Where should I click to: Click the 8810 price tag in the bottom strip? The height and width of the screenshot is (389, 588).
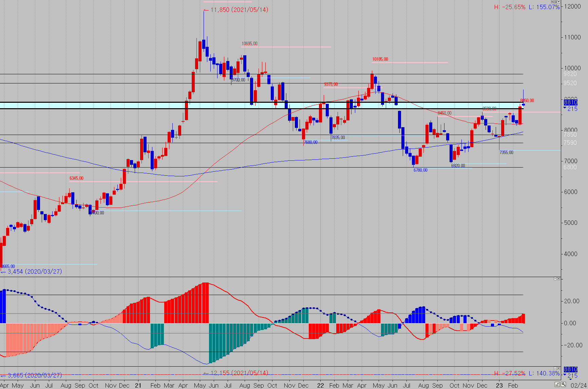pos(570,369)
